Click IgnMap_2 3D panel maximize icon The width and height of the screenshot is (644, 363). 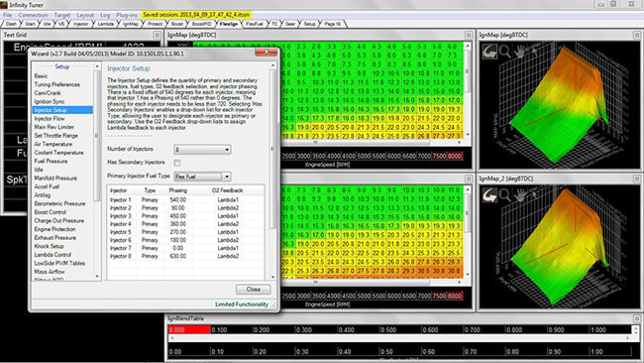point(637,179)
